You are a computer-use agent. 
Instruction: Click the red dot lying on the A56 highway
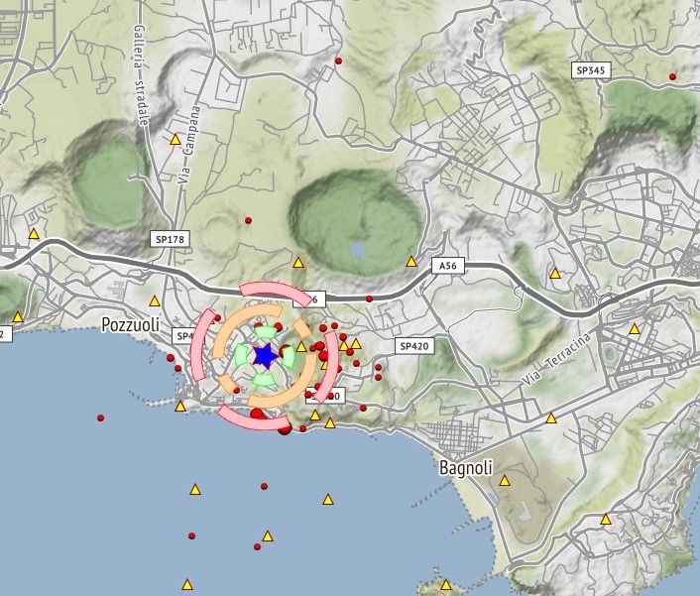pyautogui.click(x=369, y=298)
